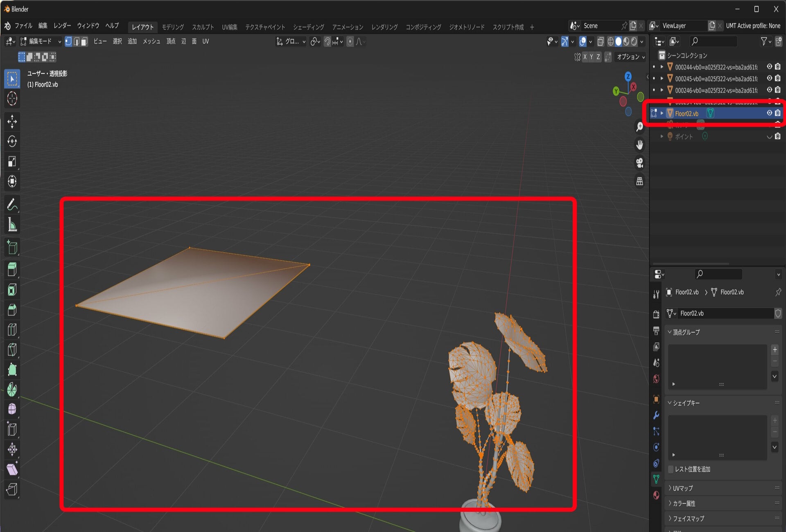Viewport: 786px width, 532px height.
Task: Check the レスト位置を追加 checkbox
Action: [x=671, y=469]
